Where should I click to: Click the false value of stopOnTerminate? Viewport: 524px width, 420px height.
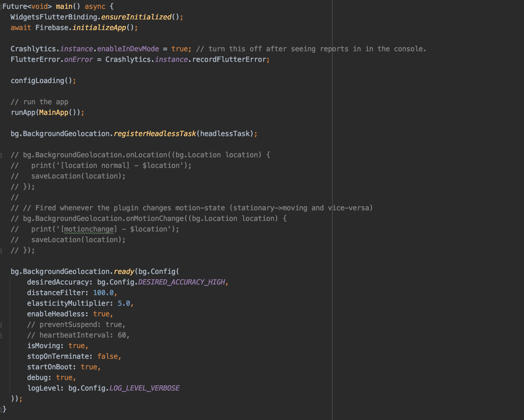coord(108,356)
